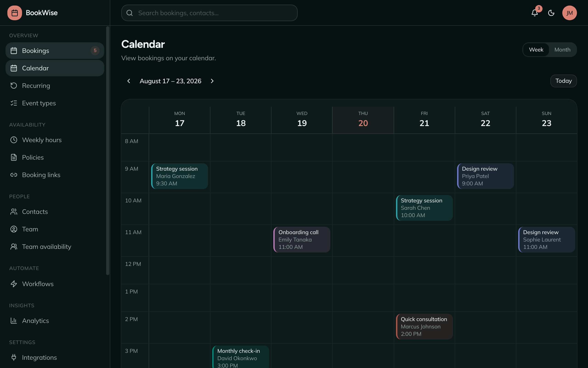Screen dimensions: 588x368
Task: Click the Event types checklist icon
Action: pyautogui.click(x=14, y=103)
